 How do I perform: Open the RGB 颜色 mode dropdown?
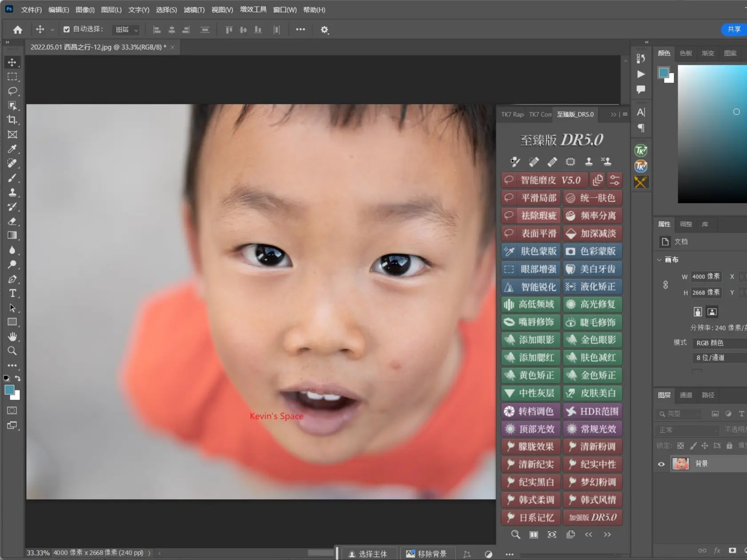click(x=719, y=343)
